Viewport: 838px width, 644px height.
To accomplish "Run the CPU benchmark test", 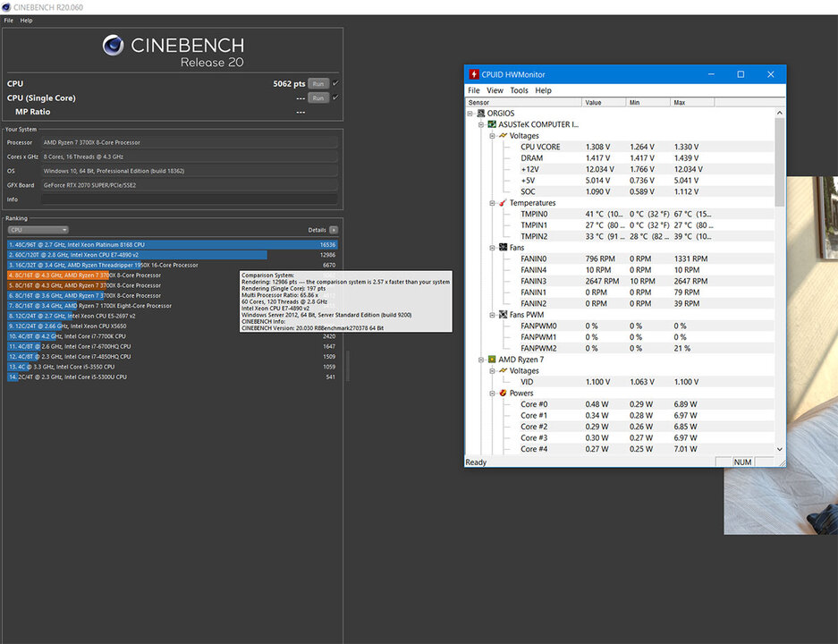I will [318, 84].
